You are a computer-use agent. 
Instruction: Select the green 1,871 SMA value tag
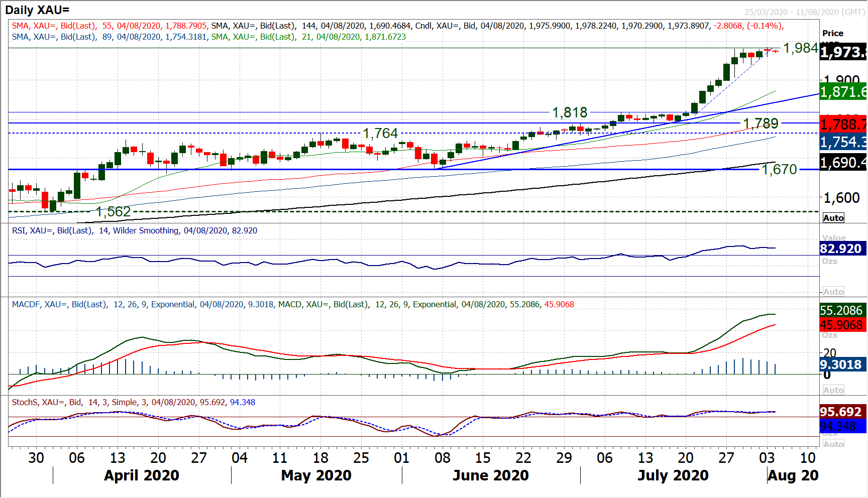tap(843, 92)
